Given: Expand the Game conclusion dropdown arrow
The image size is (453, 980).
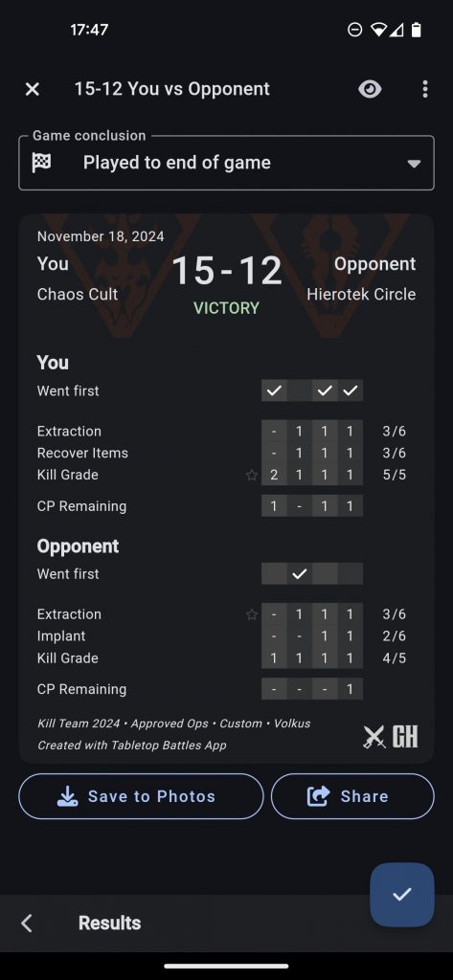Looking at the screenshot, I should (x=413, y=164).
